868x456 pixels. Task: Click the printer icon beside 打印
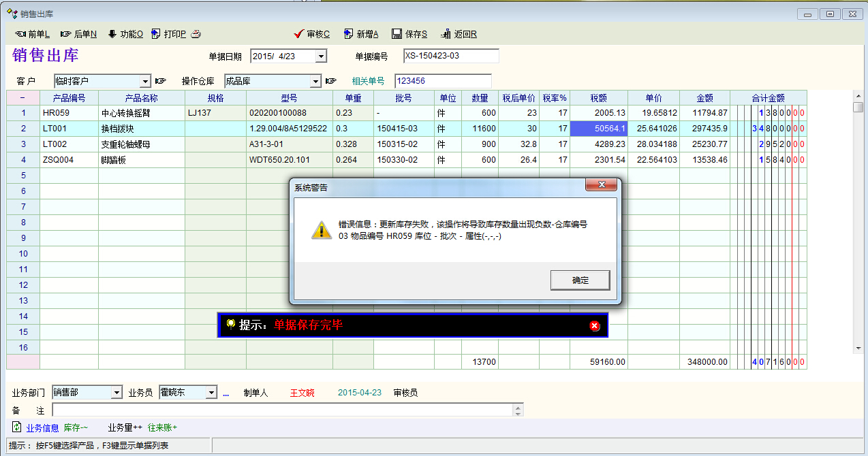(196, 34)
